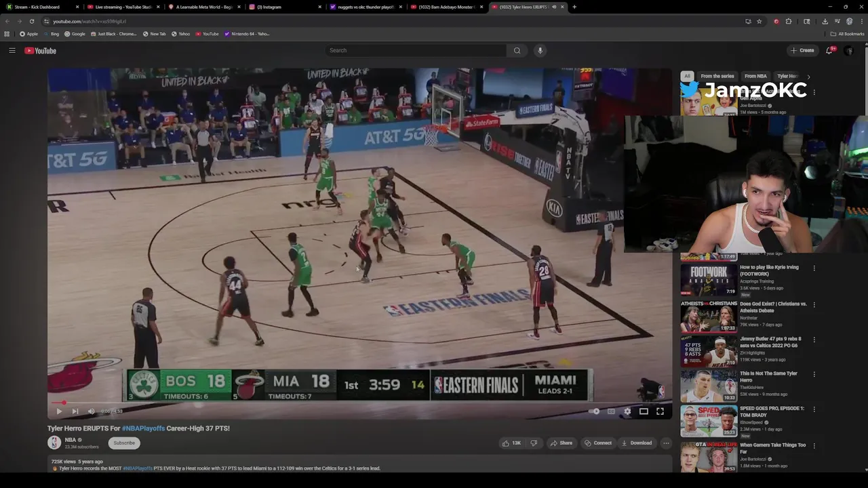
Task: Dislike the video with thumbs down
Action: point(534,443)
